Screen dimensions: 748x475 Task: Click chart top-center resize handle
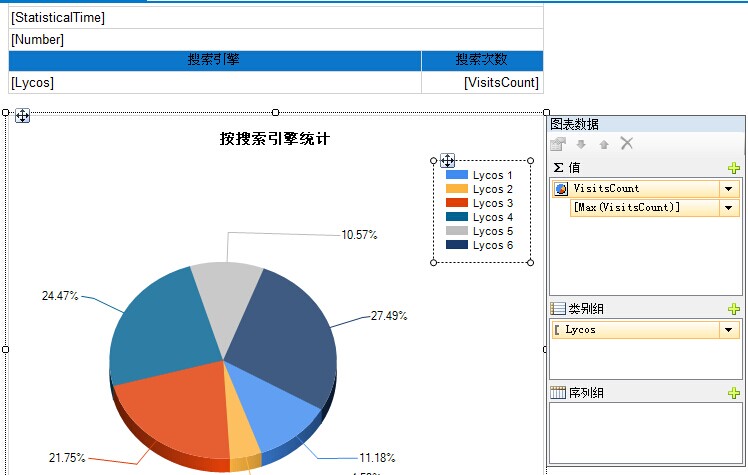(275, 113)
